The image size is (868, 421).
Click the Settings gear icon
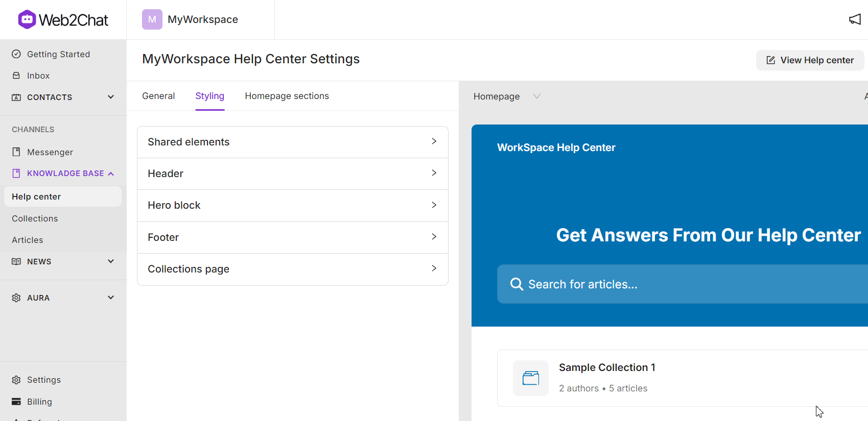(16, 380)
